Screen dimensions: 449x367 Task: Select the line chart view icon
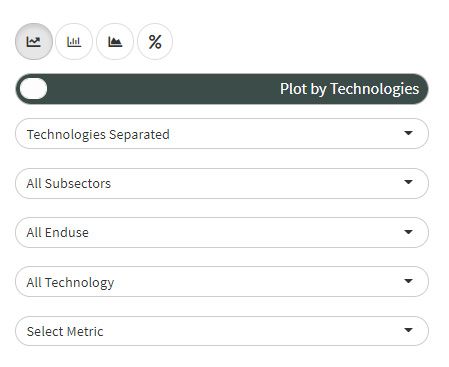click(34, 42)
